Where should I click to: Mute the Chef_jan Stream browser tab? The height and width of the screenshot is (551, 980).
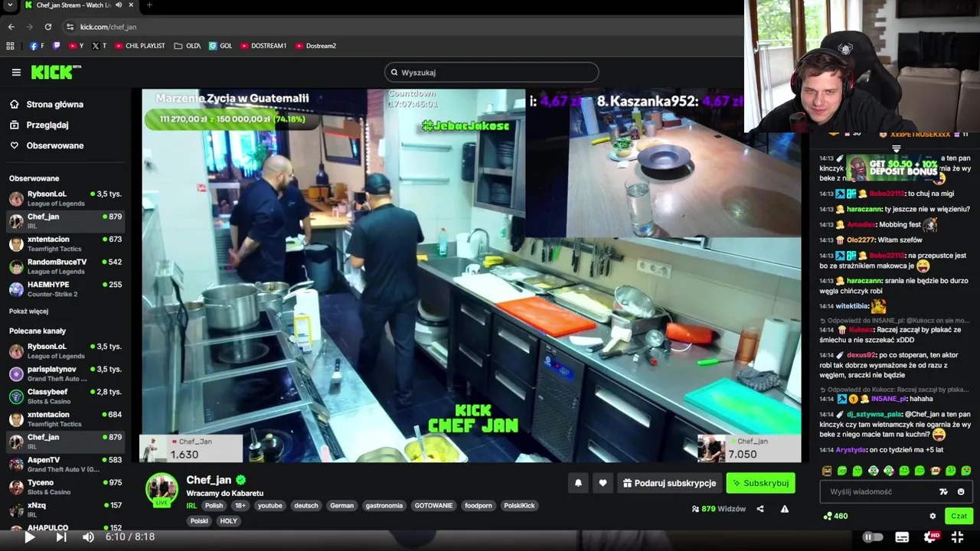coord(119,5)
